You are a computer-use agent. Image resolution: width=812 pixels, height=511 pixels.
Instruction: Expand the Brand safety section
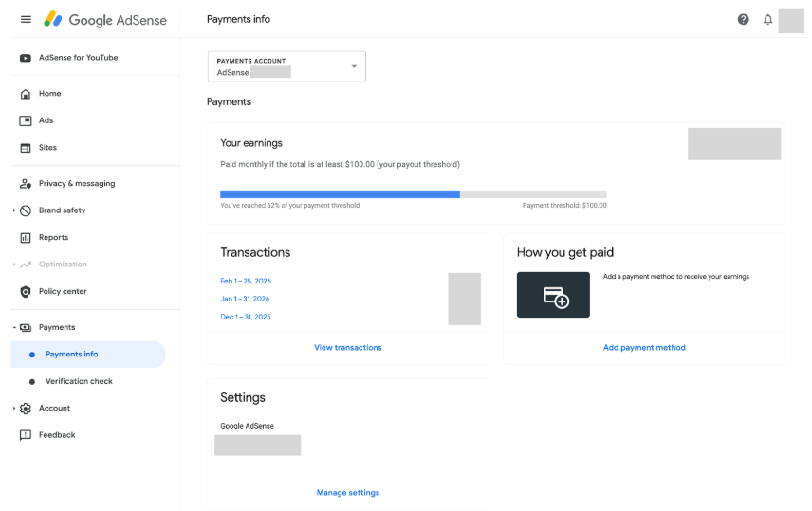coord(14,210)
